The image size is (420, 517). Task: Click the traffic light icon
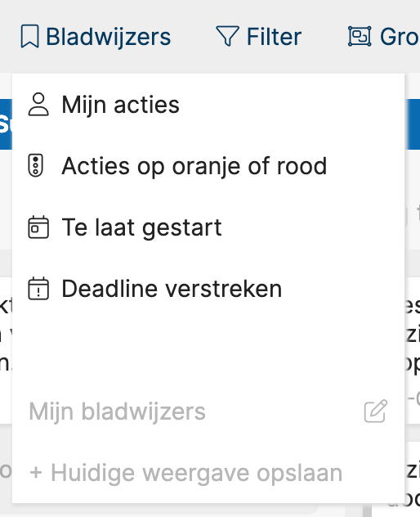36,165
